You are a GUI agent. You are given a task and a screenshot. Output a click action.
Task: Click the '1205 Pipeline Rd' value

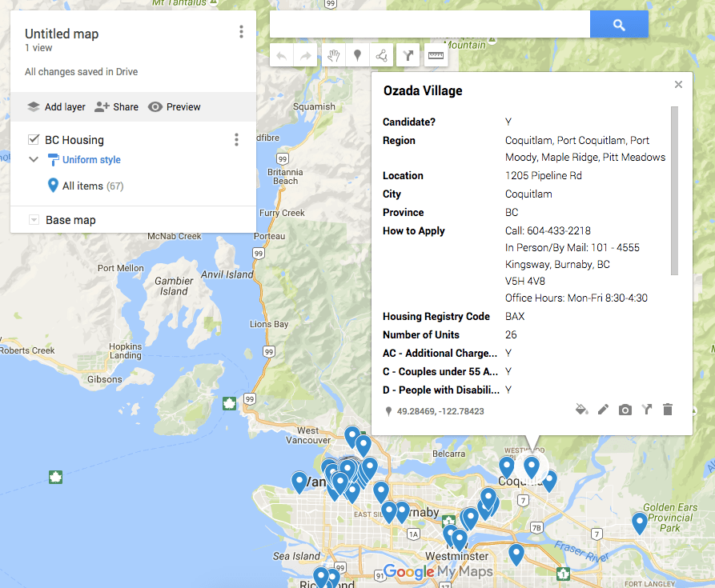(x=543, y=176)
